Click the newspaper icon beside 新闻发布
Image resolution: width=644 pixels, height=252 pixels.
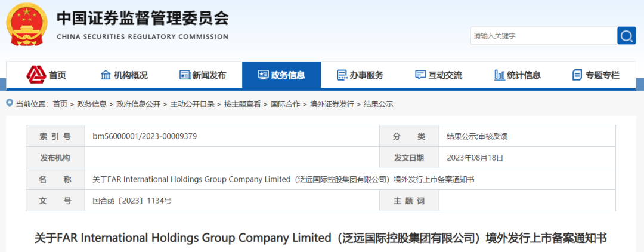click(x=185, y=75)
